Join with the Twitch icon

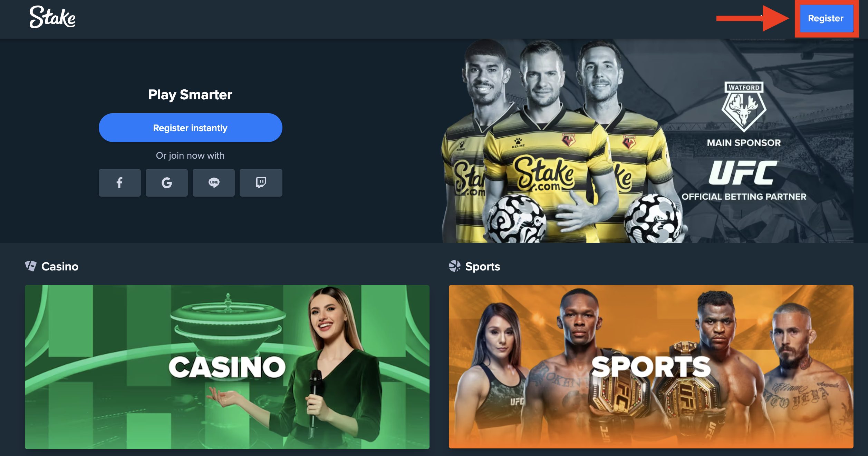tap(261, 183)
